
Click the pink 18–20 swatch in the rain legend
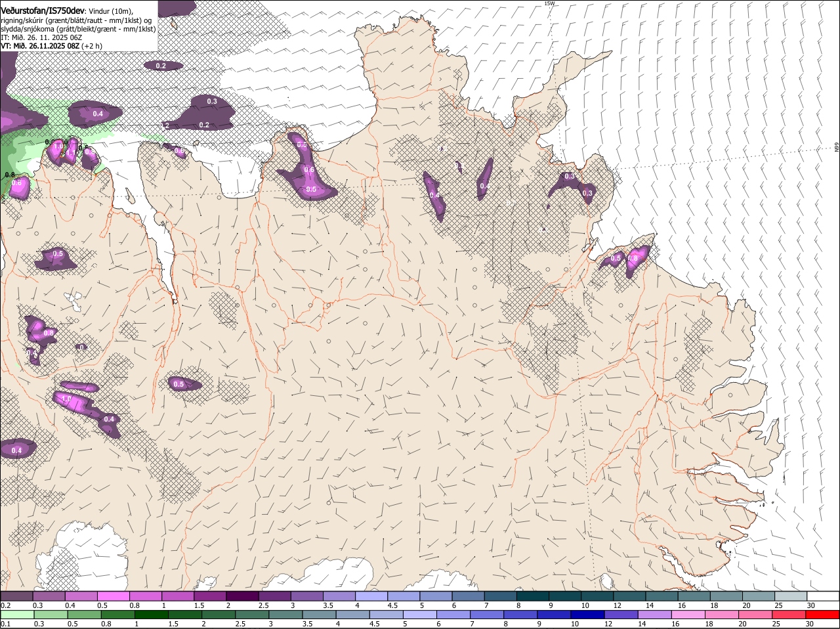click(723, 614)
